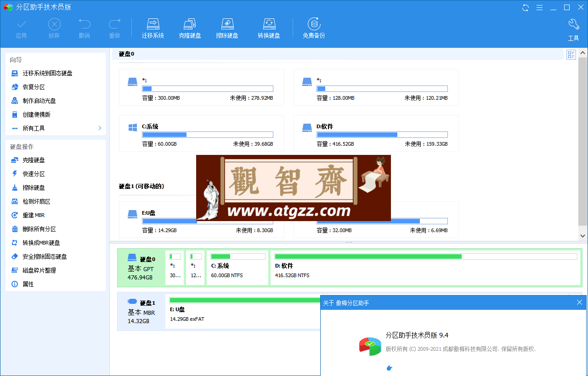This screenshot has width=588, height=376.
Task: Select the D:软件 partition card
Action: 376,133
